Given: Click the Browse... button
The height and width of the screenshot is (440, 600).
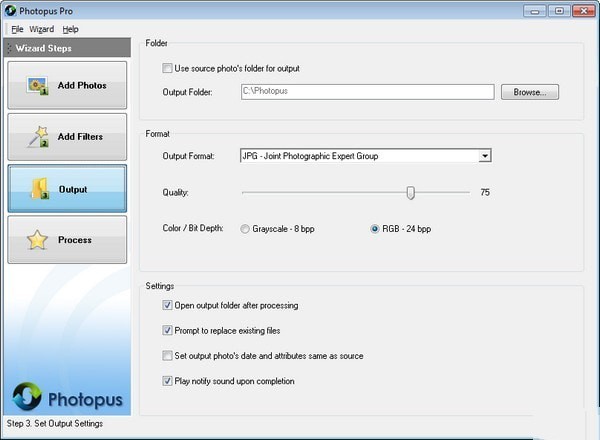Looking at the screenshot, I should [x=530, y=92].
